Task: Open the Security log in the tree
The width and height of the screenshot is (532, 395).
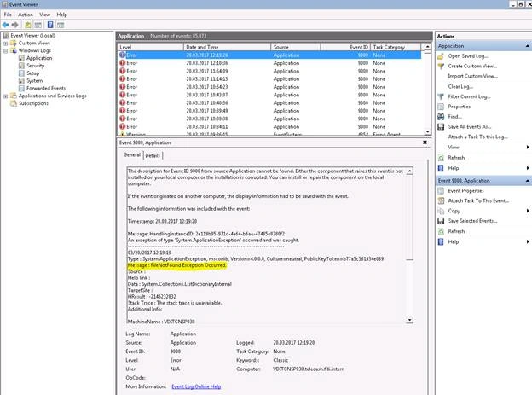Action: 35,66
